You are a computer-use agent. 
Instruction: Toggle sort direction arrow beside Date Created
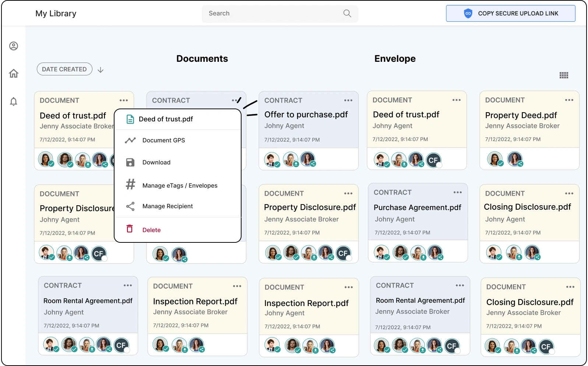(101, 70)
